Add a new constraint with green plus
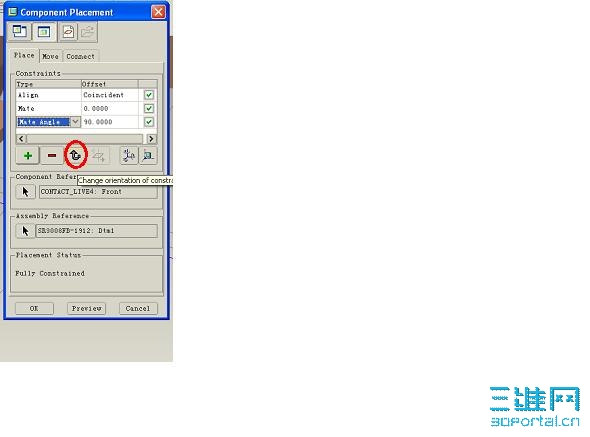 27,155
